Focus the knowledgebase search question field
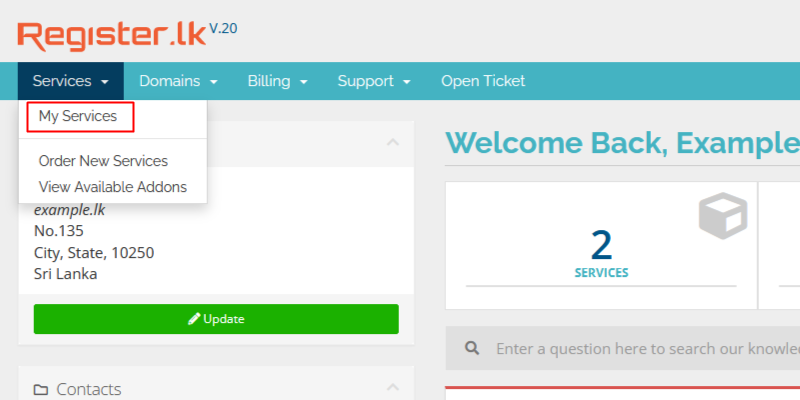 pos(640,349)
